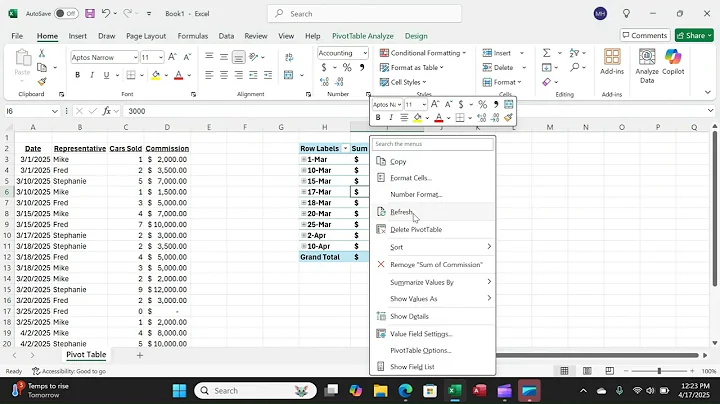Open Microsoft Edge from taskbar
720x404 pixels.
coord(405,391)
